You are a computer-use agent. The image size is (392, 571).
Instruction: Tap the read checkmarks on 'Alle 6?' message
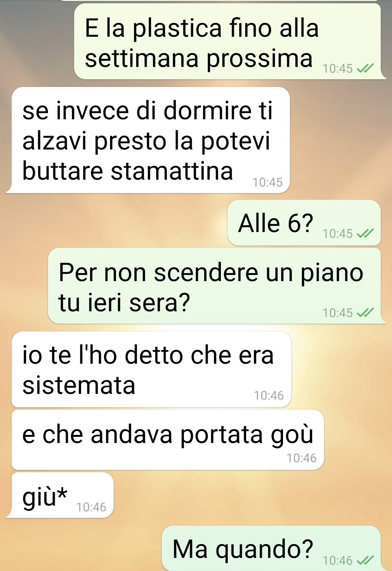tap(365, 233)
